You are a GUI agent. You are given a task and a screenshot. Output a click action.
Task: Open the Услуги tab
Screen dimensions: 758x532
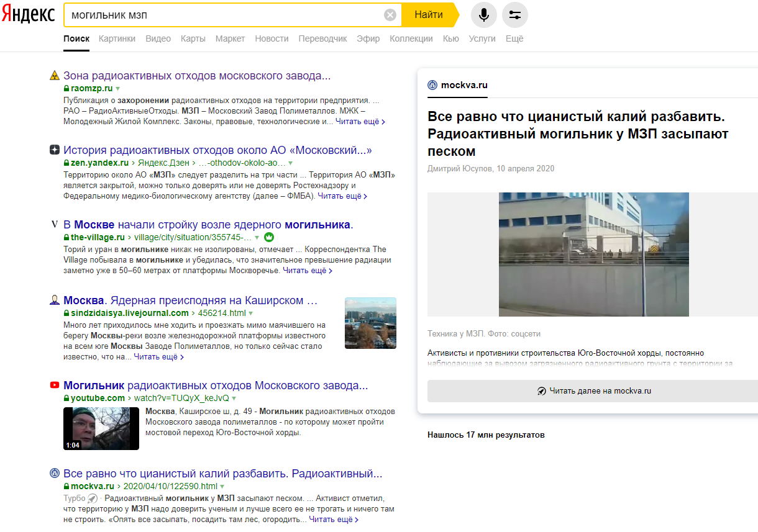[x=482, y=38]
